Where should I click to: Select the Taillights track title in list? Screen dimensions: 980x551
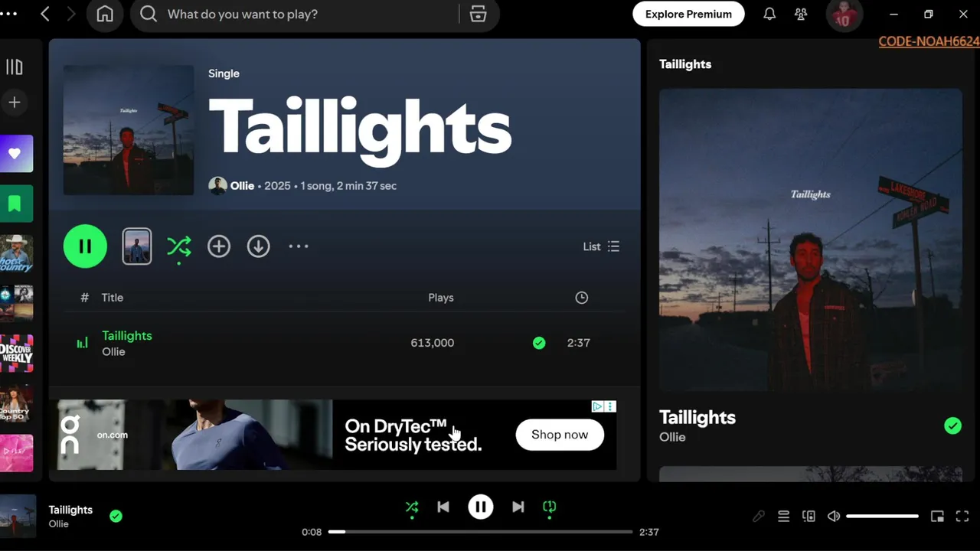(x=127, y=336)
